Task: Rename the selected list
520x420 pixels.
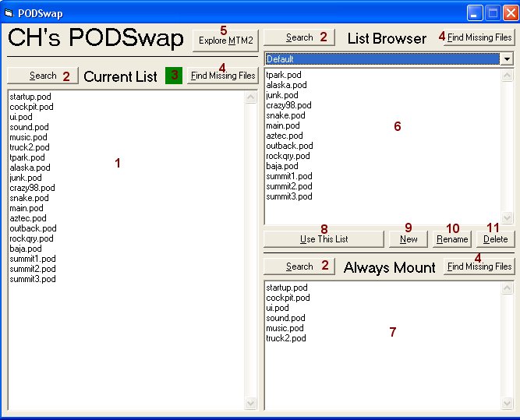Action: (x=452, y=239)
